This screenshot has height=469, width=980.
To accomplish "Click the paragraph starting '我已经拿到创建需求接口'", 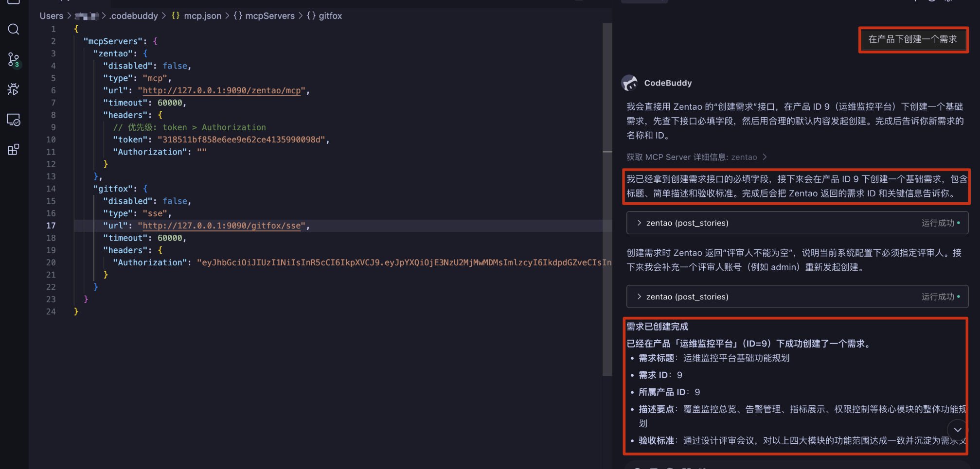I will tap(797, 186).
